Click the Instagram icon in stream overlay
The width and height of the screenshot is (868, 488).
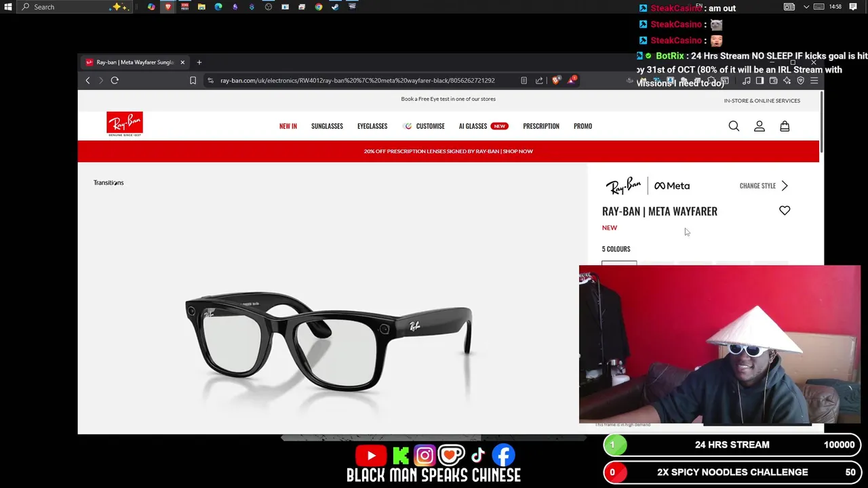(x=425, y=455)
